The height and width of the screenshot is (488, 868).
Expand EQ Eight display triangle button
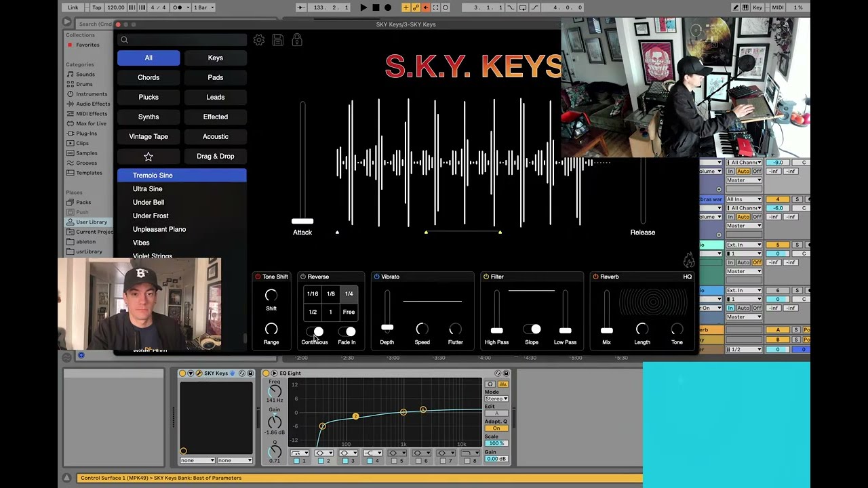tap(274, 373)
